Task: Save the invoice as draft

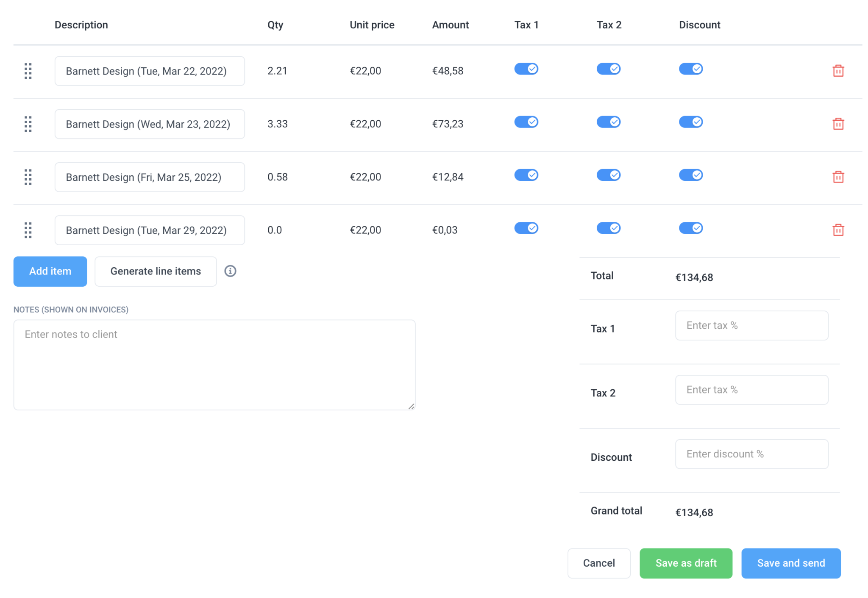Action: (x=686, y=563)
